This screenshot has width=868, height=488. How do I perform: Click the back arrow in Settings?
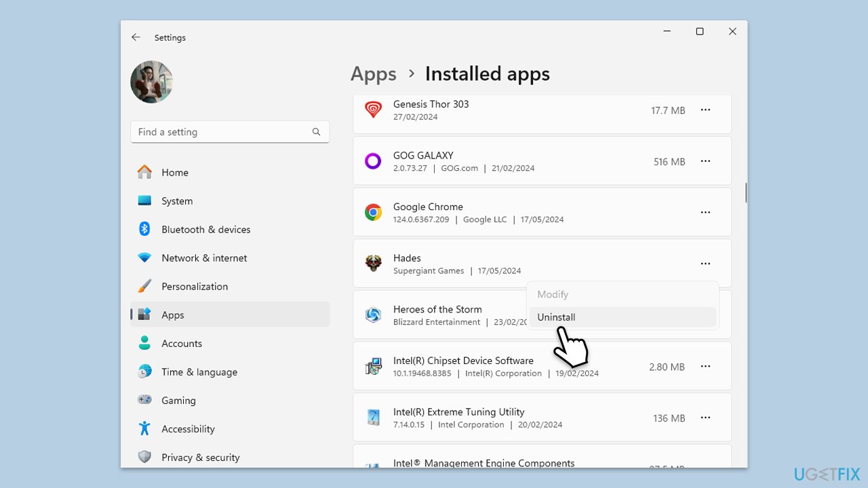(136, 38)
